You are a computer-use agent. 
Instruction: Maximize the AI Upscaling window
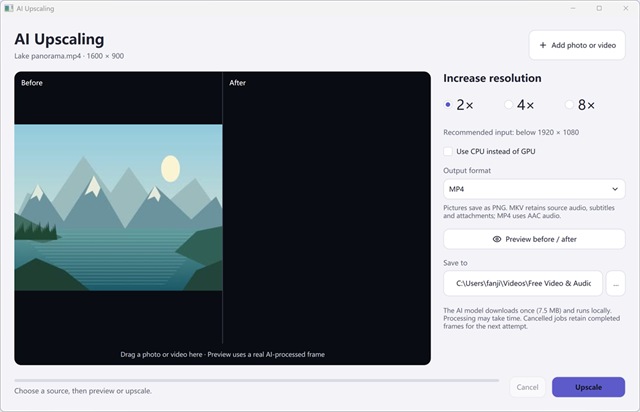pyautogui.click(x=599, y=8)
